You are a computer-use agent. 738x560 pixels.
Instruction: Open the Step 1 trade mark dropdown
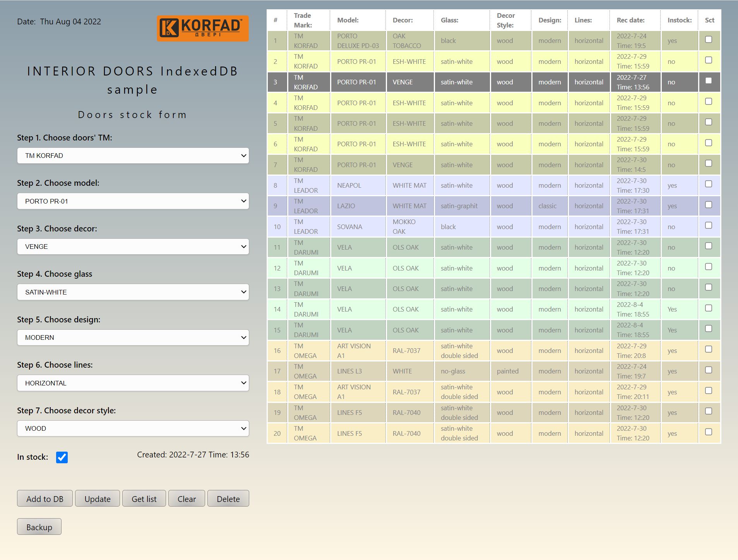[133, 156]
